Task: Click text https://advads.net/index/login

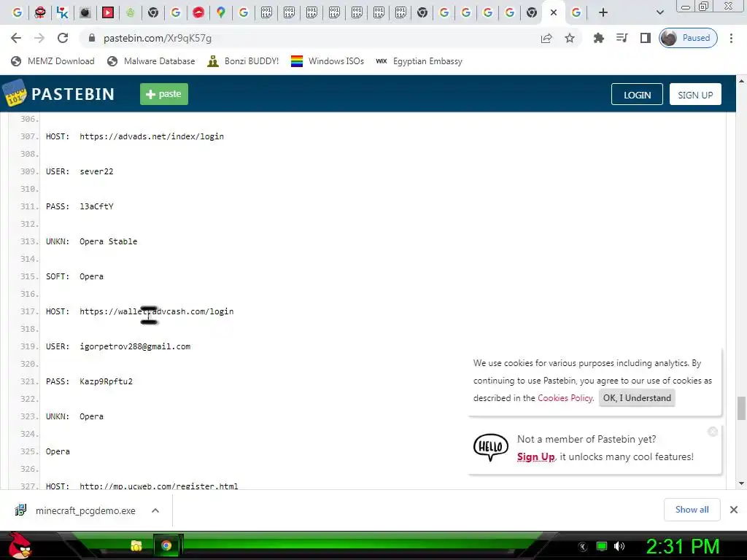Action: click(x=152, y=136)
